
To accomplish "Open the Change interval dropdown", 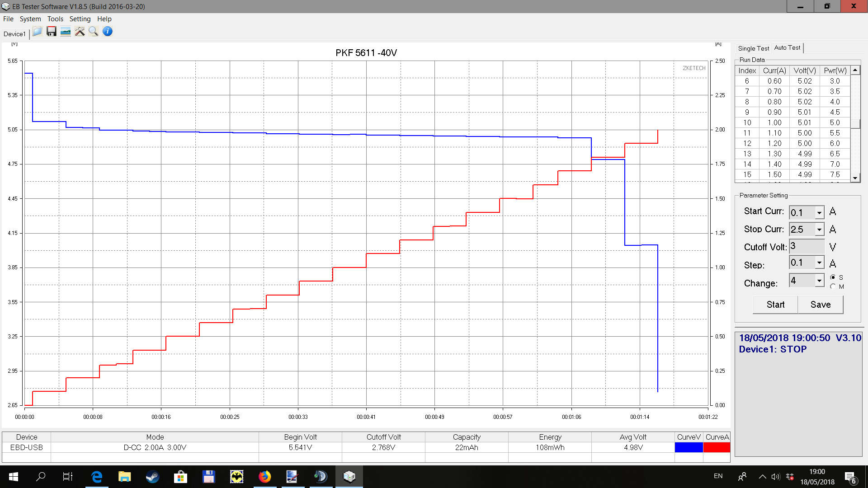I will 819,281.
